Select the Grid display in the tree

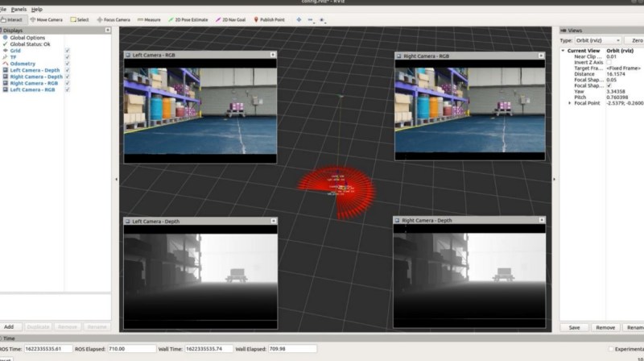15,51
